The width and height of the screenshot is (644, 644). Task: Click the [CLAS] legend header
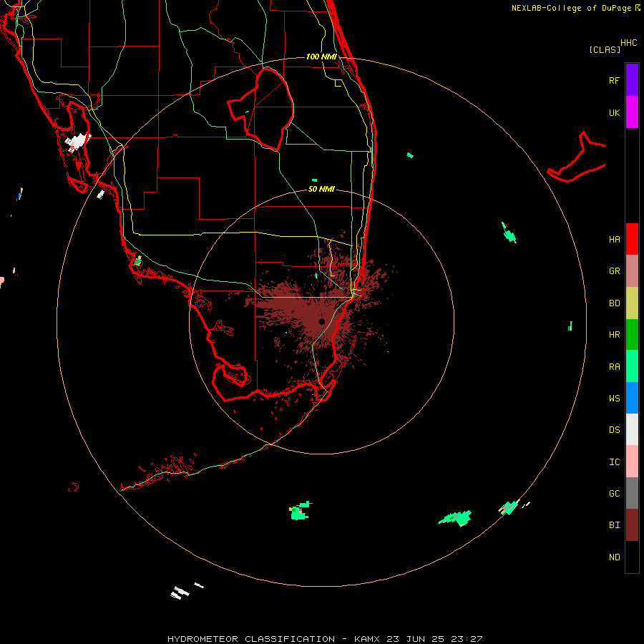(605, 49)
